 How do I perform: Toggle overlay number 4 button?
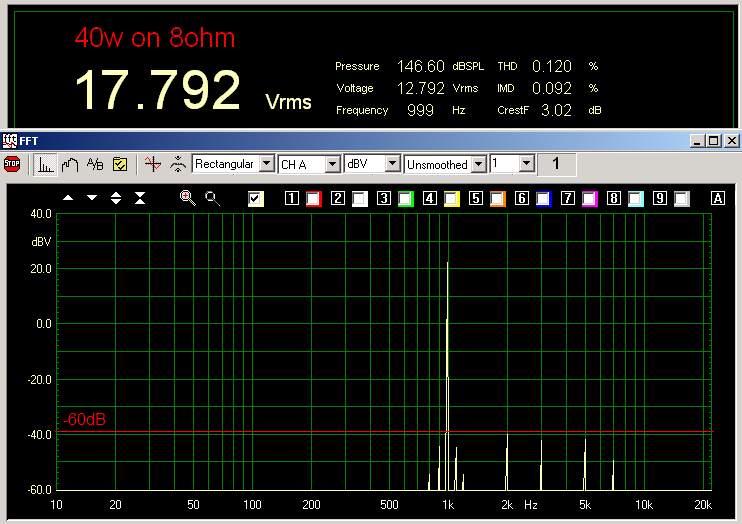pos(430,198)
